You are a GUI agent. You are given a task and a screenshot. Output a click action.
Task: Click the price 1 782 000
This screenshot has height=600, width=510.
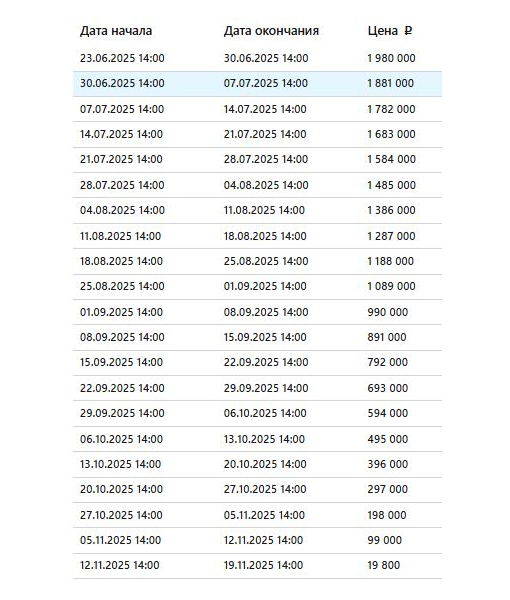point(391,109)
